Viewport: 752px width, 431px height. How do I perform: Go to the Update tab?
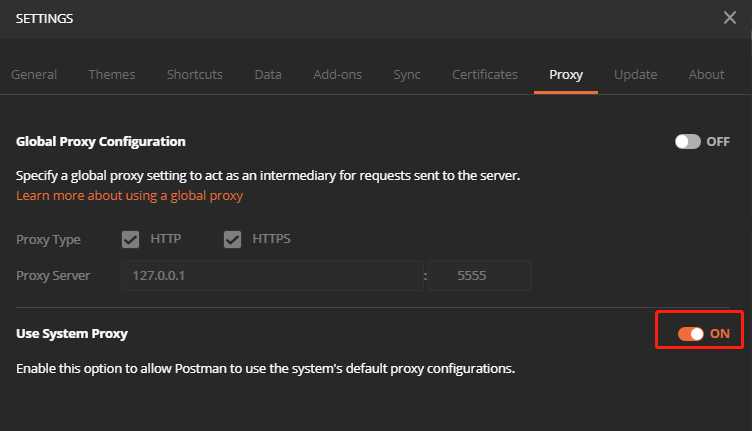[x=636, y=74]
